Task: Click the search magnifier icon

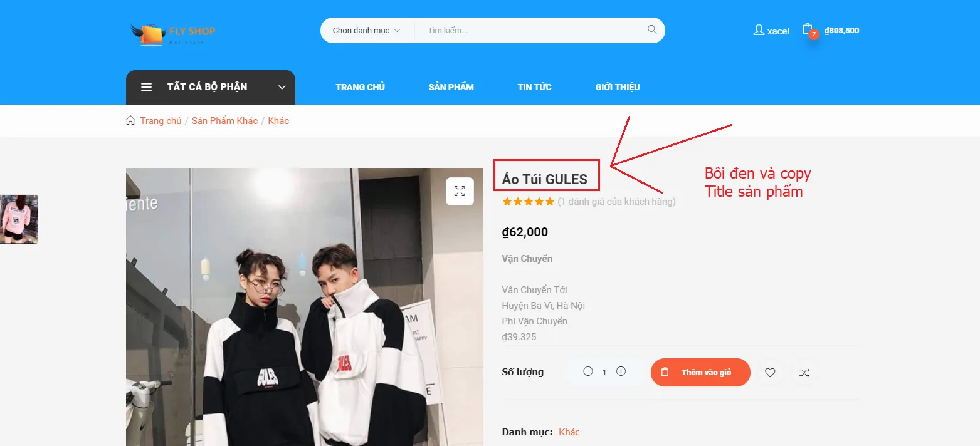Action: [652, 29]
